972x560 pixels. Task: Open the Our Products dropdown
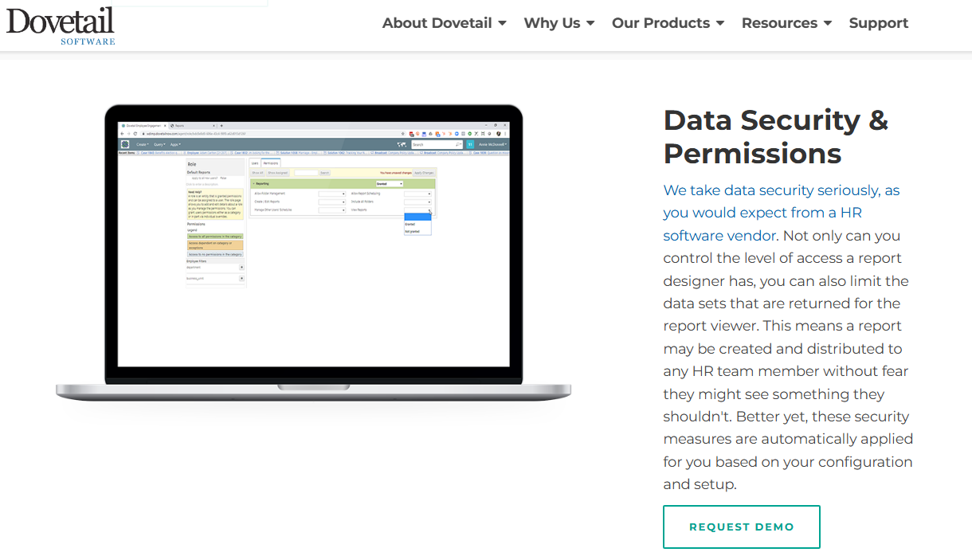click(x=668, y=23)
